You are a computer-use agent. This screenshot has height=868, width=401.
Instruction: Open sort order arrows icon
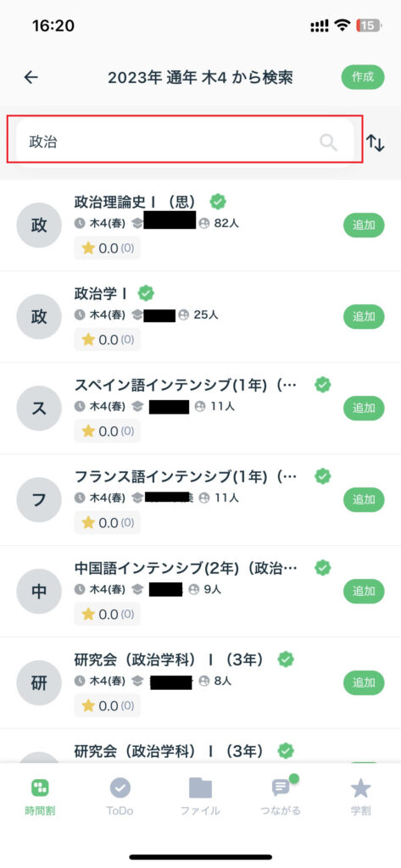(x=376, y=142)
